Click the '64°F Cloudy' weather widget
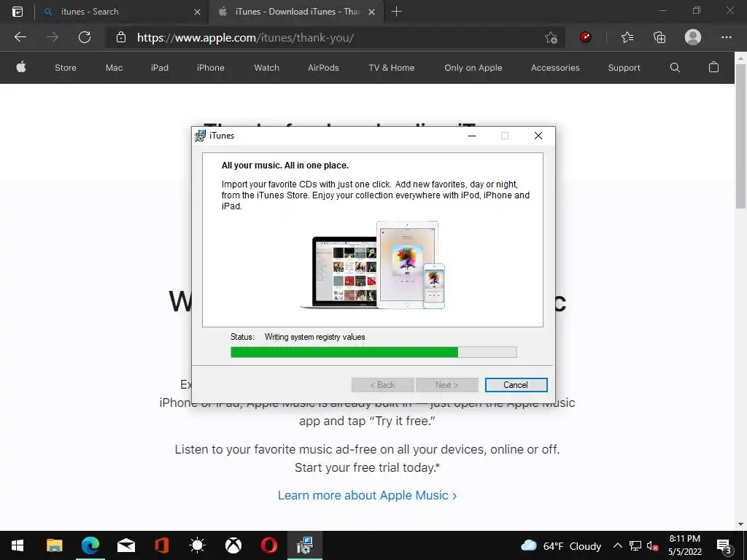 [561, 545]
